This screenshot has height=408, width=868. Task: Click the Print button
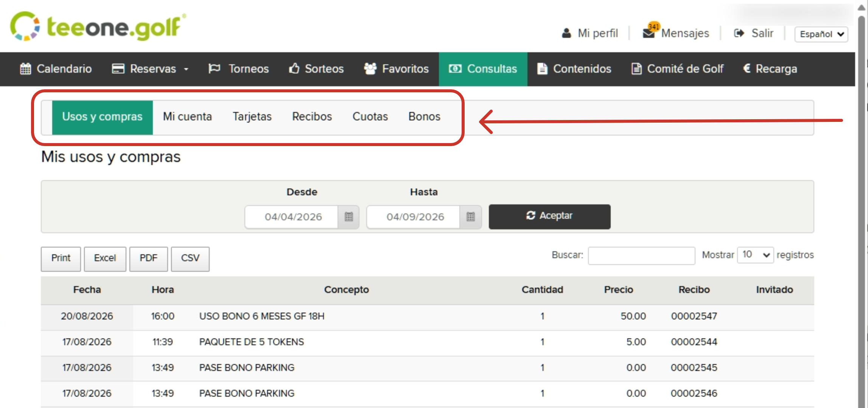pos(61,259)
